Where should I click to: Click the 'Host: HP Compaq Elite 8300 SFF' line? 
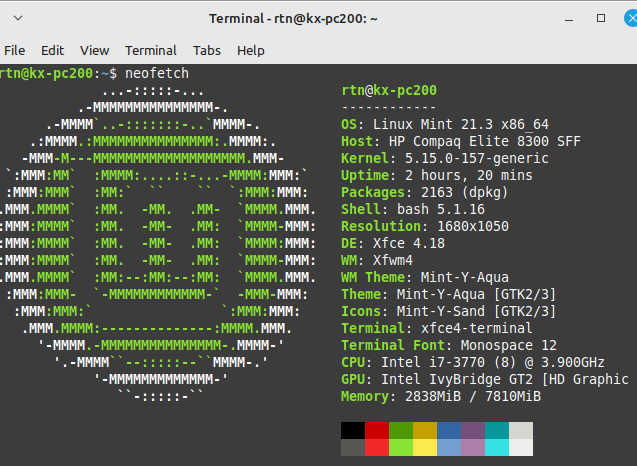pyautogui.click(x=461, y=141)
